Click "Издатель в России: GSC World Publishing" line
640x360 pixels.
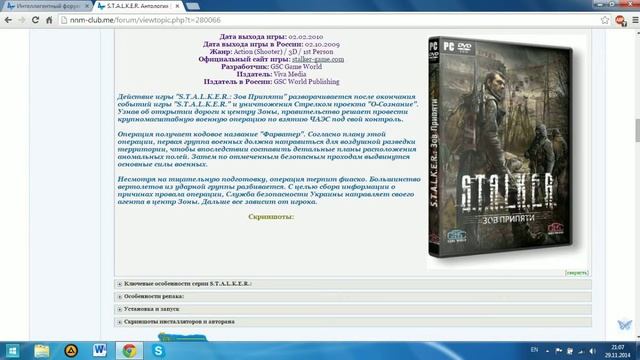tap(271, 82)
